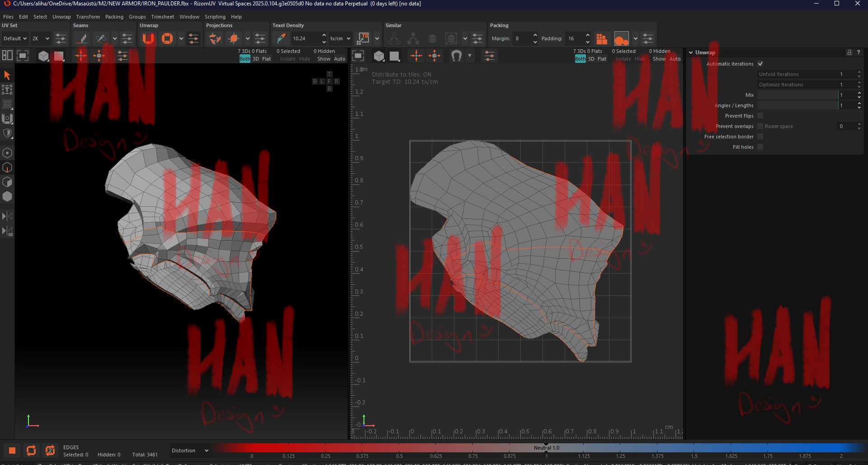
Task: Open the Scripting menu
Action: coord(215,17)
